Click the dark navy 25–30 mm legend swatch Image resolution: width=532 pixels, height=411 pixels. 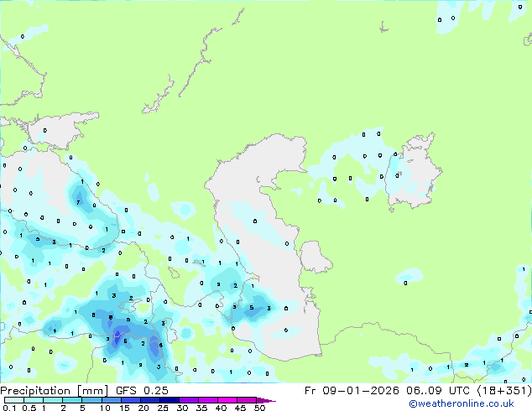click(170, 400)
